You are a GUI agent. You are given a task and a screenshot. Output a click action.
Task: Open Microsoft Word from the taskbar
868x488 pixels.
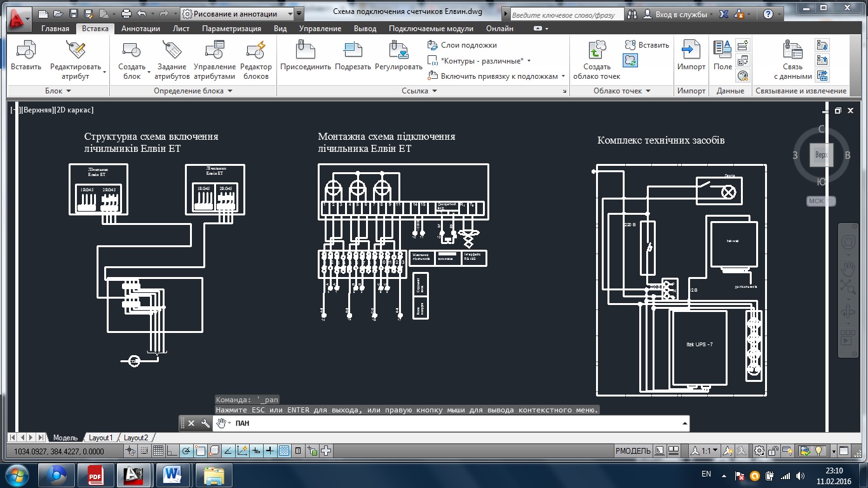173,475
